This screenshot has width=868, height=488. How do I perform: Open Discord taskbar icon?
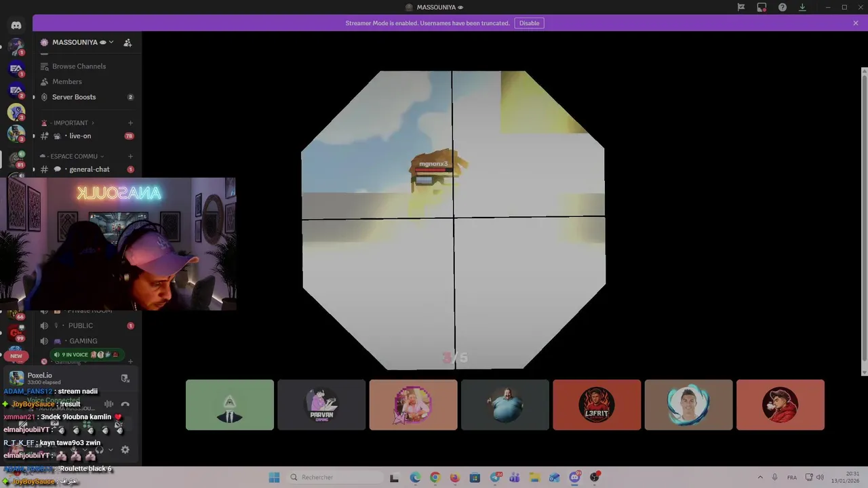click(575, 477)
